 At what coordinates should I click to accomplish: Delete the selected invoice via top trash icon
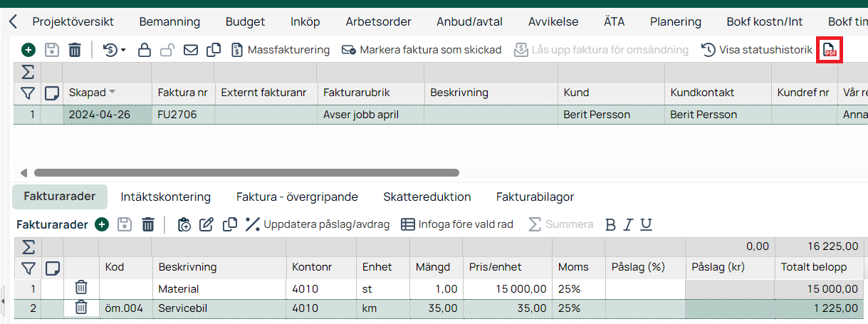pyautogui.click(x=75, y=50)
